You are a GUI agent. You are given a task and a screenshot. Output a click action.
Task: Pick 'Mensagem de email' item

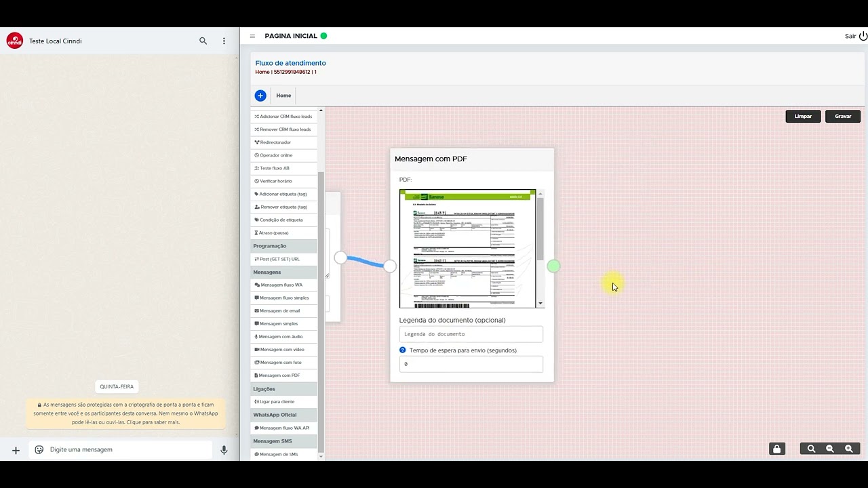pyautogui.click(x=283, y=310)
